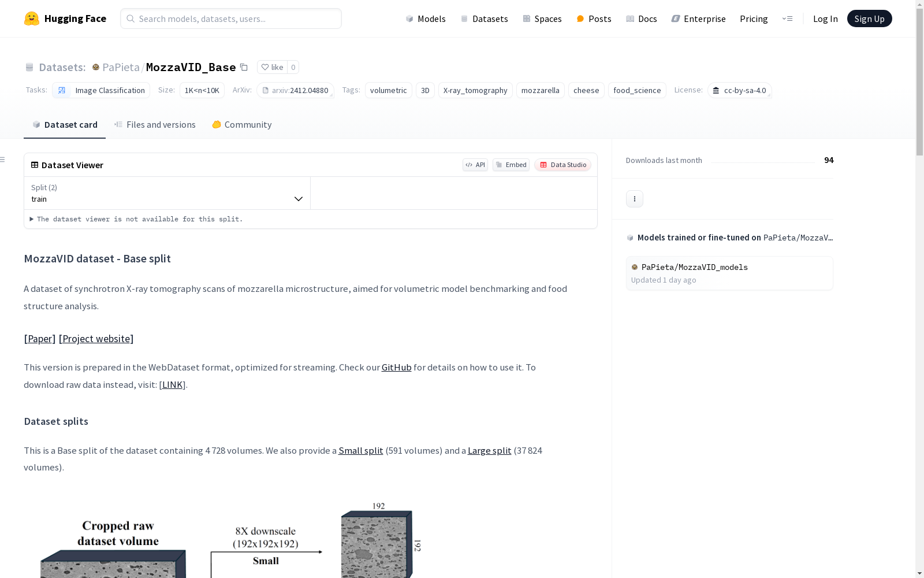Open the Models menu item

click(426, 18)
